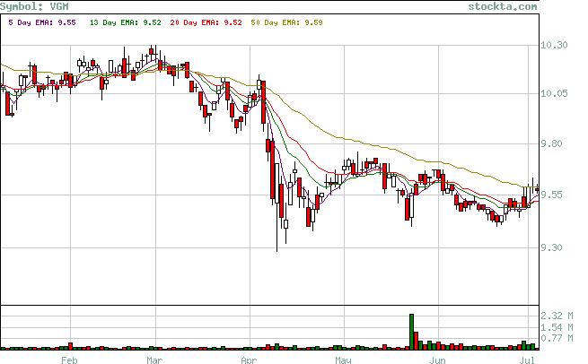Click the stockta.com label
588x364 pixels.
[503, 6]
